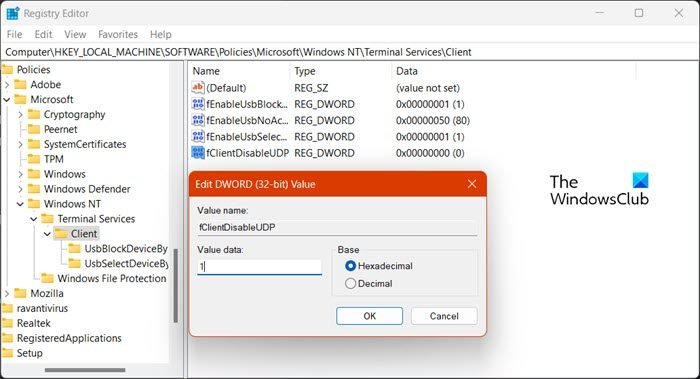Select the Windows NT key label
The width and height of the screenshot is (700, 379).
click(x=72, y=204)
